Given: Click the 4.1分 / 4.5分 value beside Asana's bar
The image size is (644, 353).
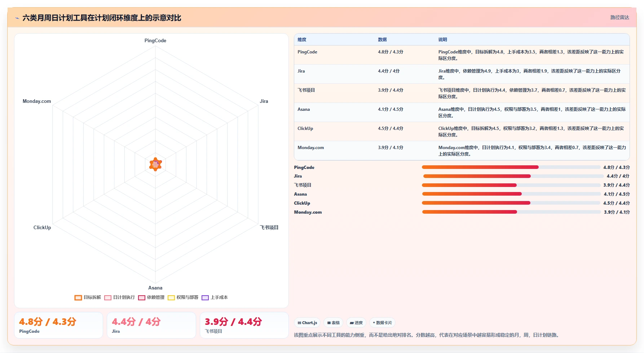Looking at the screenshot, I should tap(617, 194).
